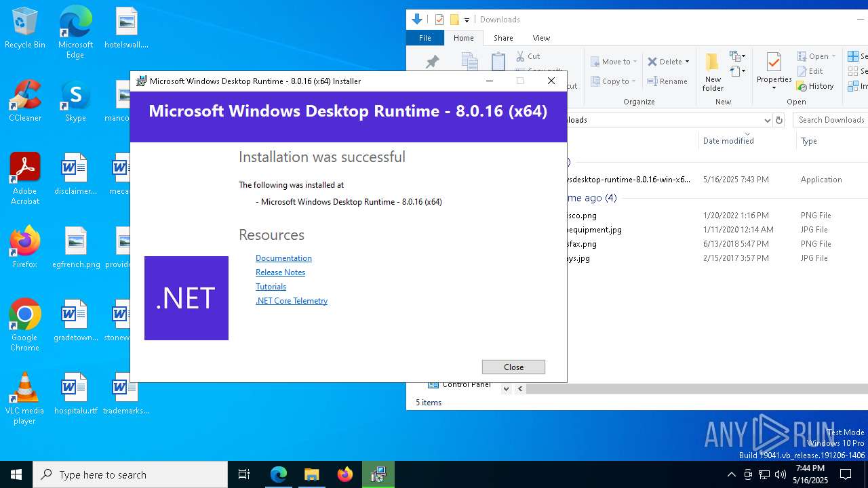868x488 pixels.
Task: Click the navigation pane scroll down arrow
Action: (x=506, y=389)
